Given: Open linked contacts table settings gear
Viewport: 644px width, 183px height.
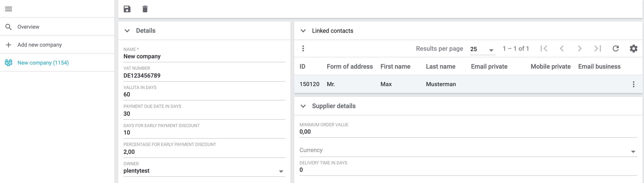Looking at the screenshot, I should [633, 48].
